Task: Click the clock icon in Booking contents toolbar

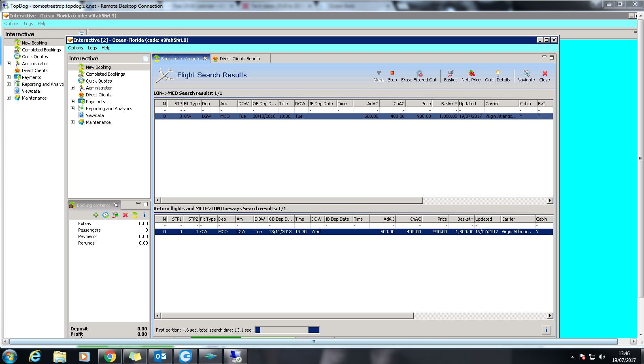Action: [106, 215]
